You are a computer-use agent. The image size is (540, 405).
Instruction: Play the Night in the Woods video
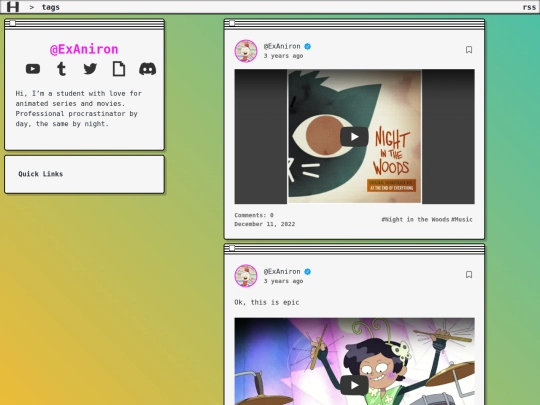click(354, 137)
